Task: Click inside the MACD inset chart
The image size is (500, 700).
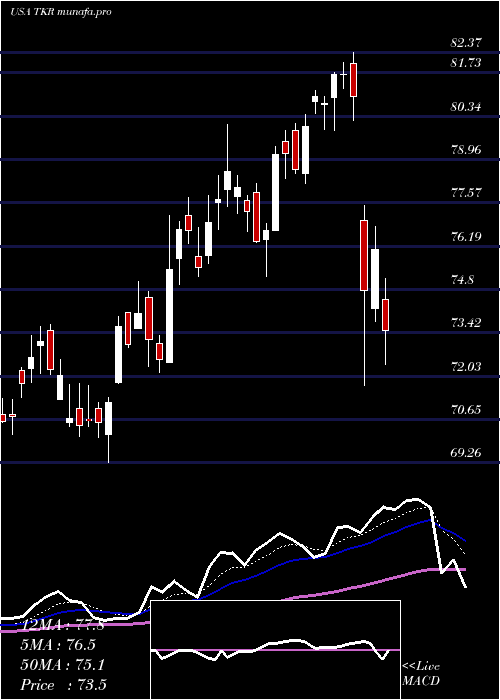Action: click(275, 650)
